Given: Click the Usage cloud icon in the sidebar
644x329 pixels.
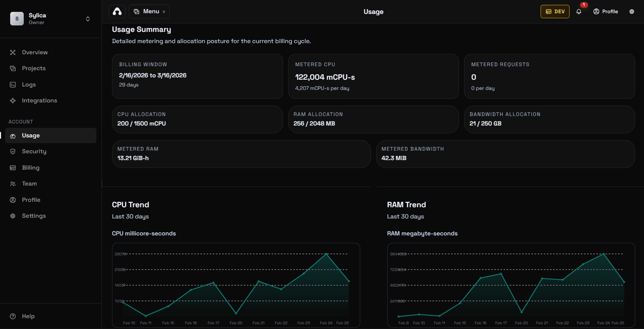Looking at the screenshot, I should click(x=13, y=135).
